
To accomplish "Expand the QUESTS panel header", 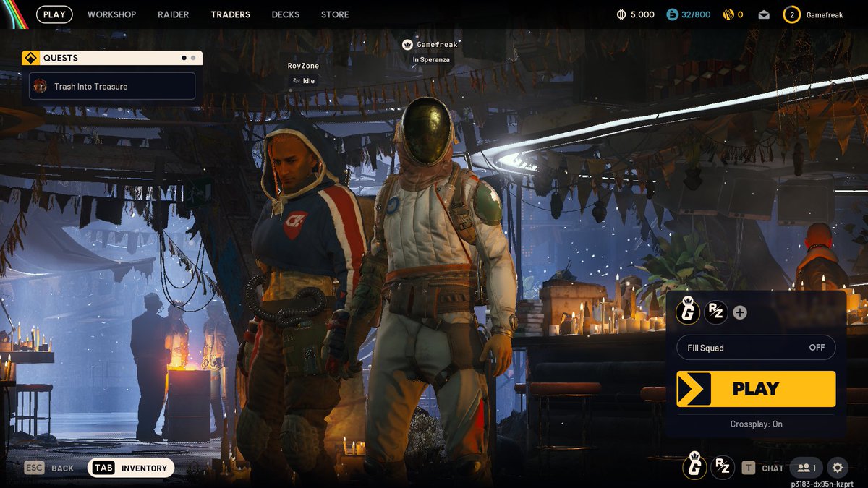I will [x=112, y=58].
